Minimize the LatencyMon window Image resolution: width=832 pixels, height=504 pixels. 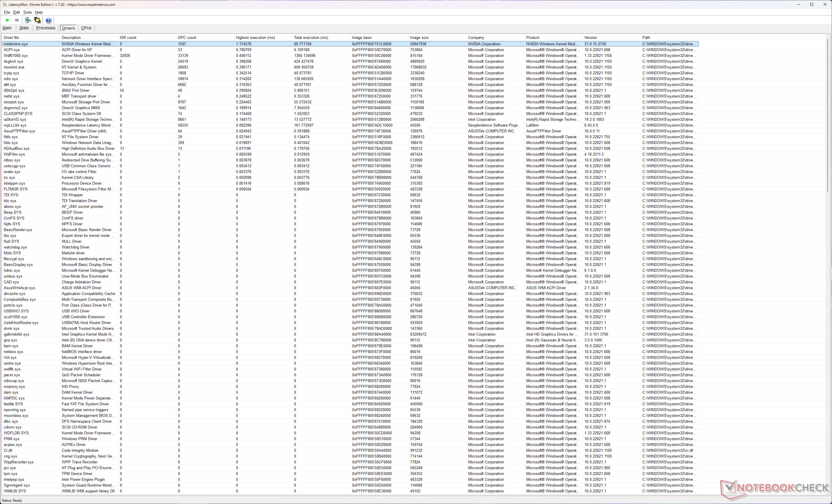pyautogui.click(x=798, y=4)
